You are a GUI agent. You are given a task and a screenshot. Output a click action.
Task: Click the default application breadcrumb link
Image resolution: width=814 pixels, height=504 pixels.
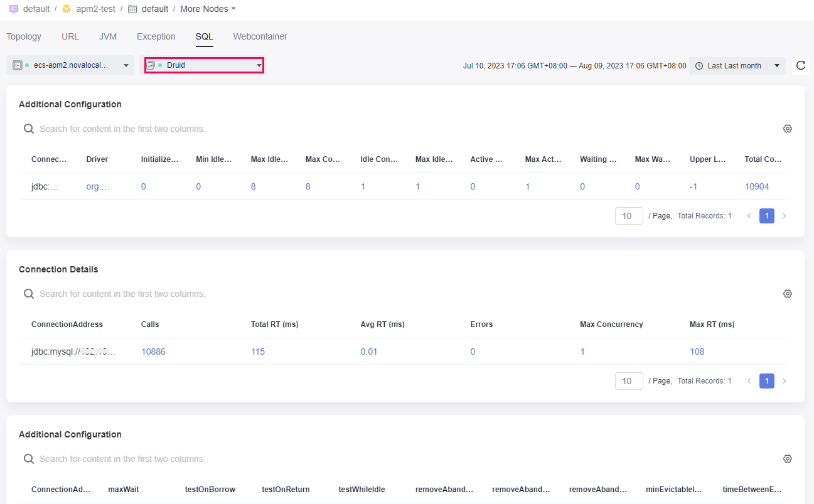pyautogui.click(x=36, y=9)
